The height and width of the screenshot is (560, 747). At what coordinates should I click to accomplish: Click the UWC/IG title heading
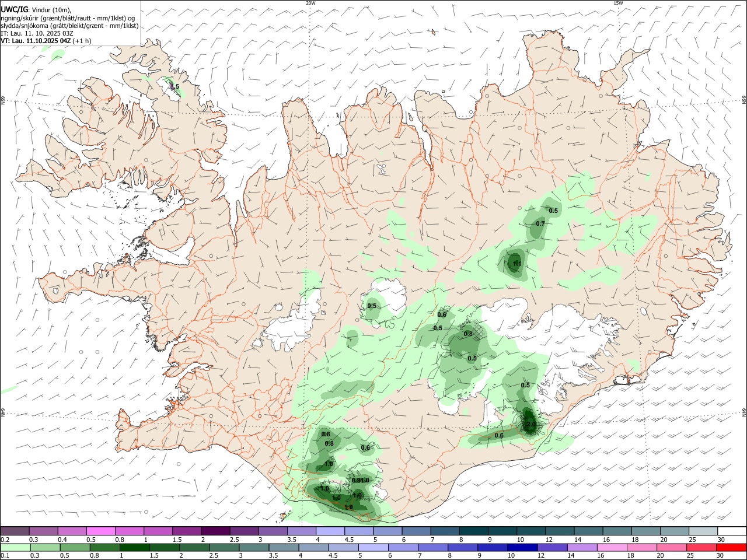pyautogui.click(x=14, y=10)
